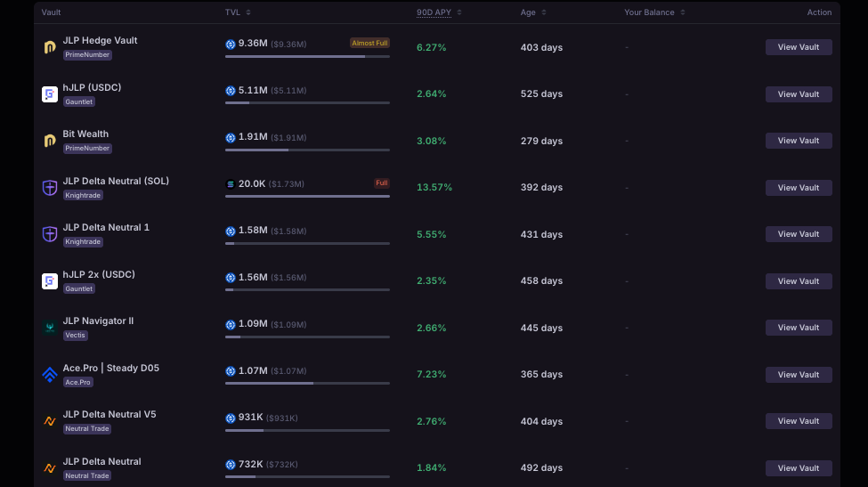Click View Vault for hJLP 2x (USDC)
Screen dimensions: 868x487
point(799,281)
